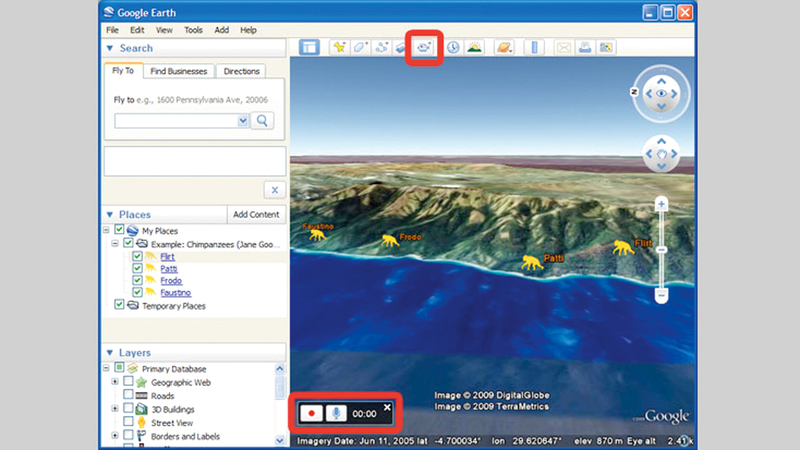
Task: Click the planet switcher icon
Action: pos(503,47)
